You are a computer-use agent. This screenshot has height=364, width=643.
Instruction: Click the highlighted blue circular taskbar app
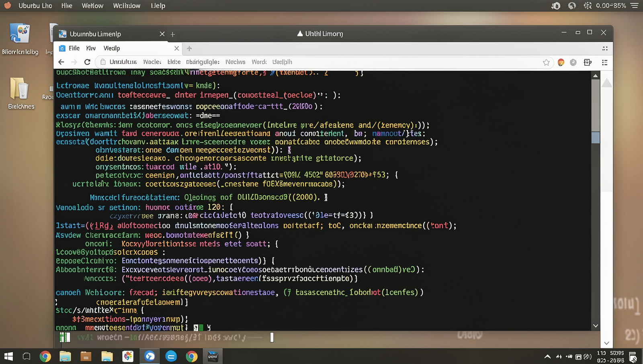(150, 356)
